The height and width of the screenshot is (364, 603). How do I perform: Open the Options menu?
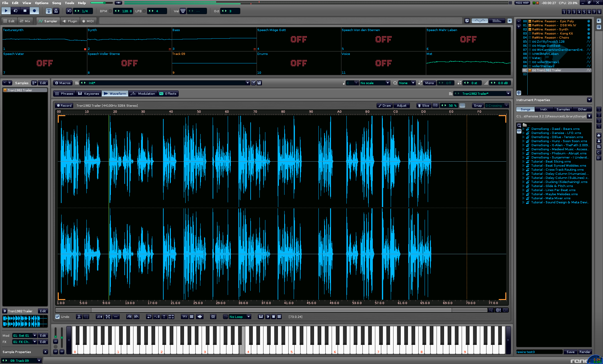[41, 3]
